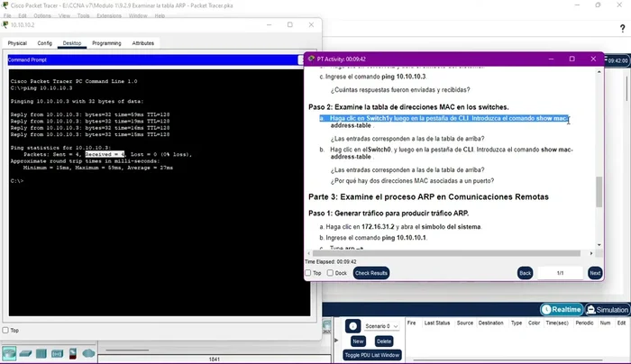The width and height of the screenshot is (631, 364).
Task: Click the PT Activity window title icon
Action: tap(311, 59)
